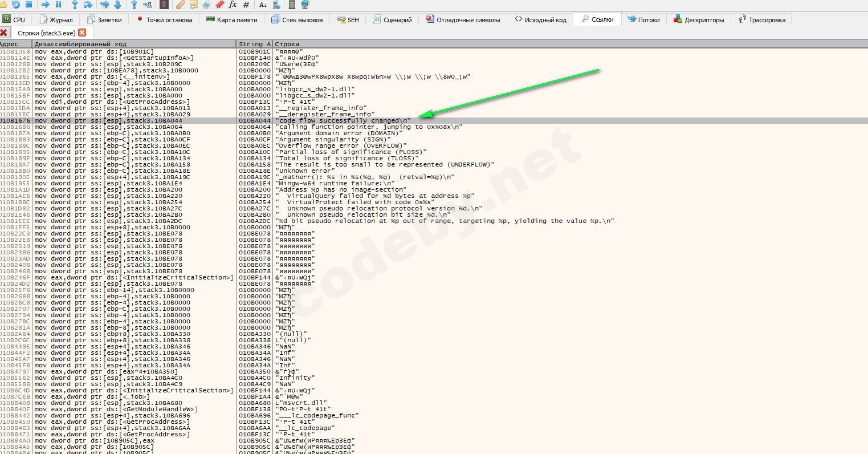Click the Step Into toolbar icon
The height and width of the screenshot is (454, 868).
click(x=75, y=5)
